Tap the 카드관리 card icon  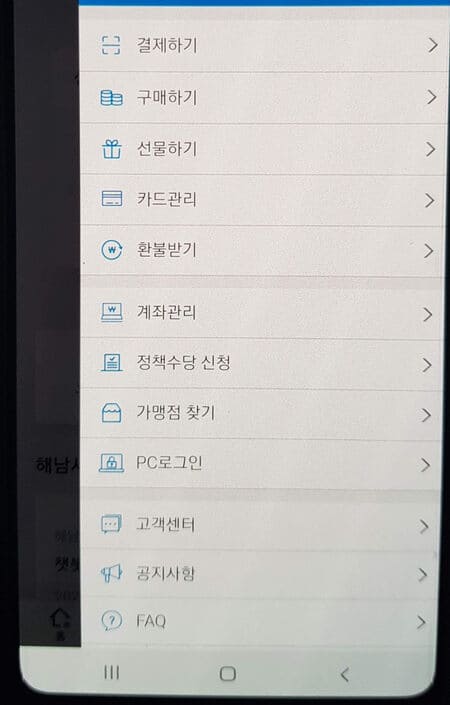coord(111,199)
